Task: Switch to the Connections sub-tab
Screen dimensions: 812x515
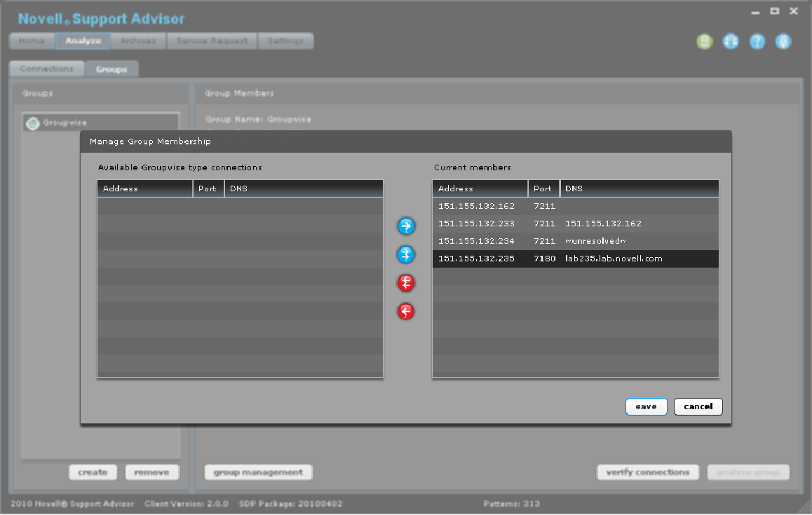Action: 46,69
